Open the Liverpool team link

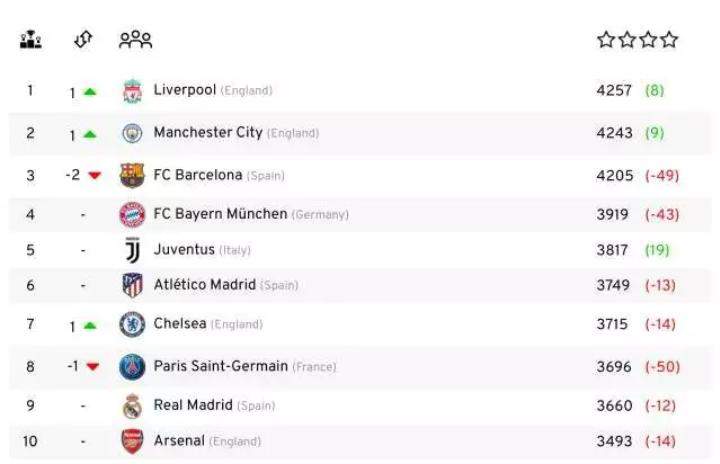(x=185, y=90)
